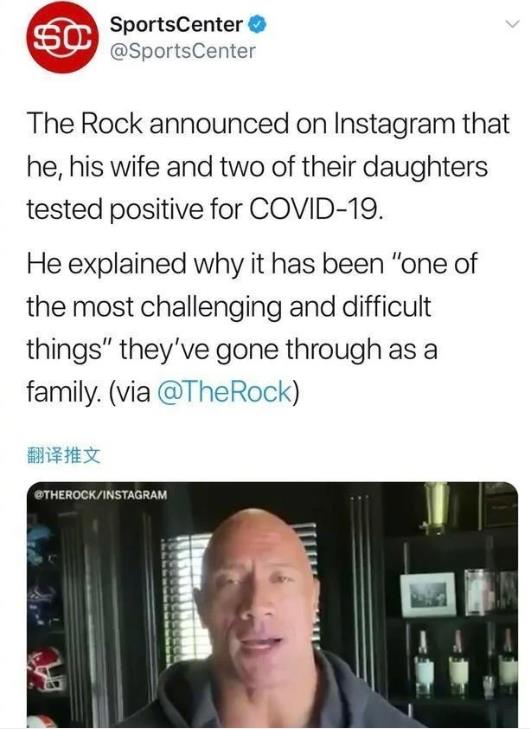Click the word "COVID-19" in the tweet
530x729 pixels.
[316, 209]
